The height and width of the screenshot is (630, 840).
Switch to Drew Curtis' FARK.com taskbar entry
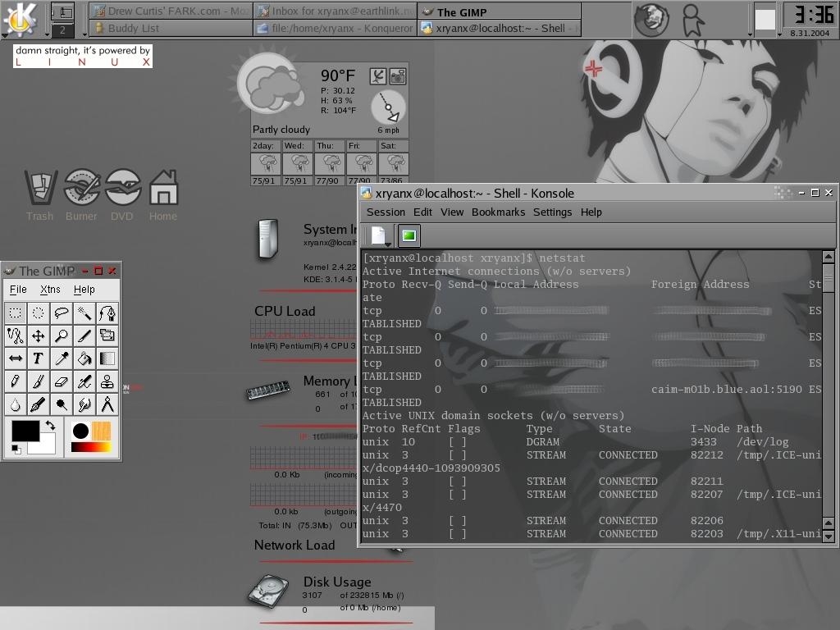[171, 11]
